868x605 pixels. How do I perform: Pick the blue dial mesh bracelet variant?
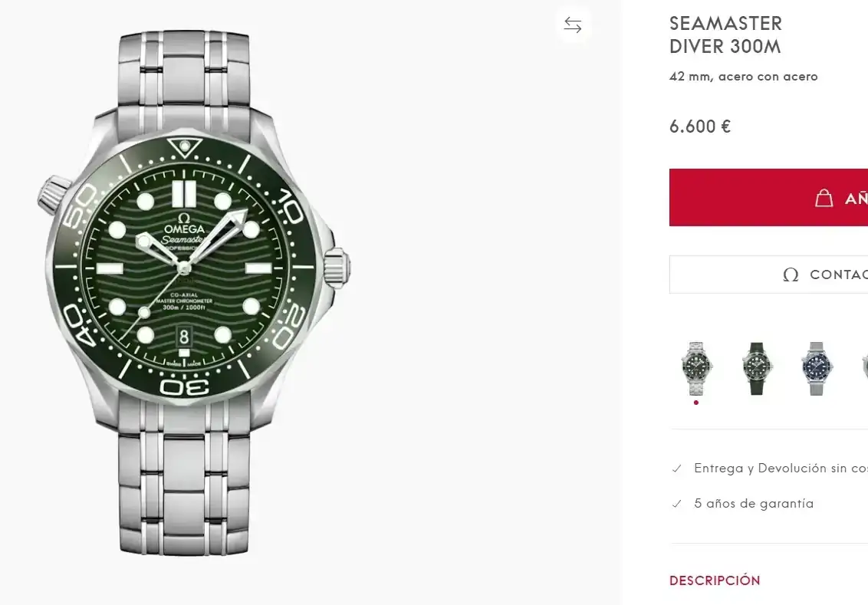816,368
